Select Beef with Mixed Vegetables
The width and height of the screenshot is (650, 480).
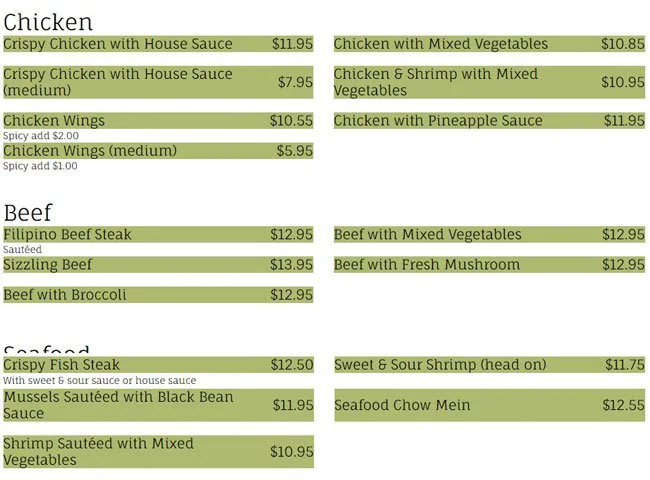coord(489,235)
